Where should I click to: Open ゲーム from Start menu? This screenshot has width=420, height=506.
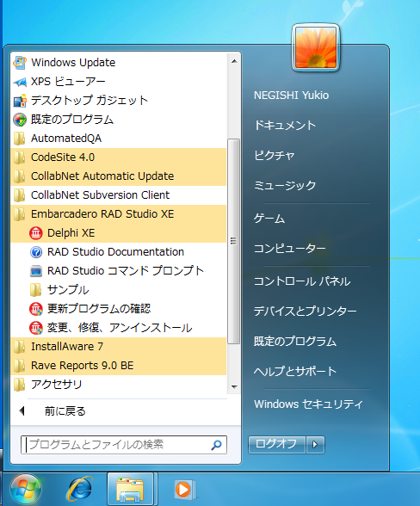tap(269, 219)
